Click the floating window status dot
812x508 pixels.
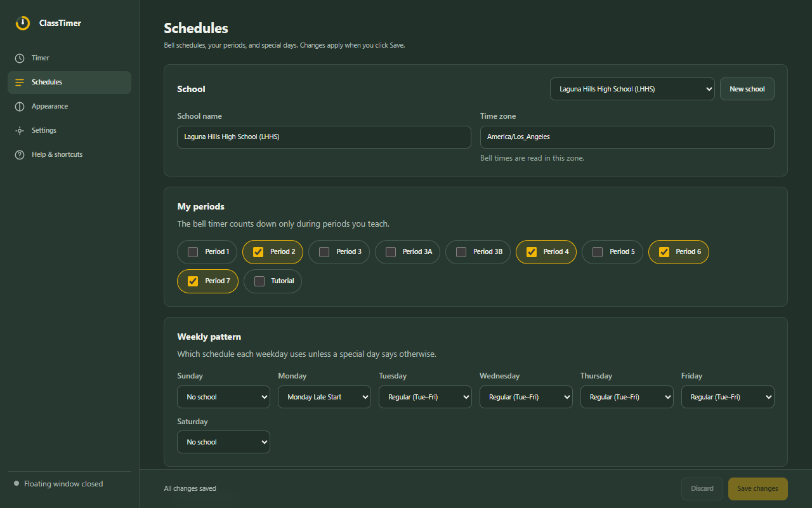16,484
